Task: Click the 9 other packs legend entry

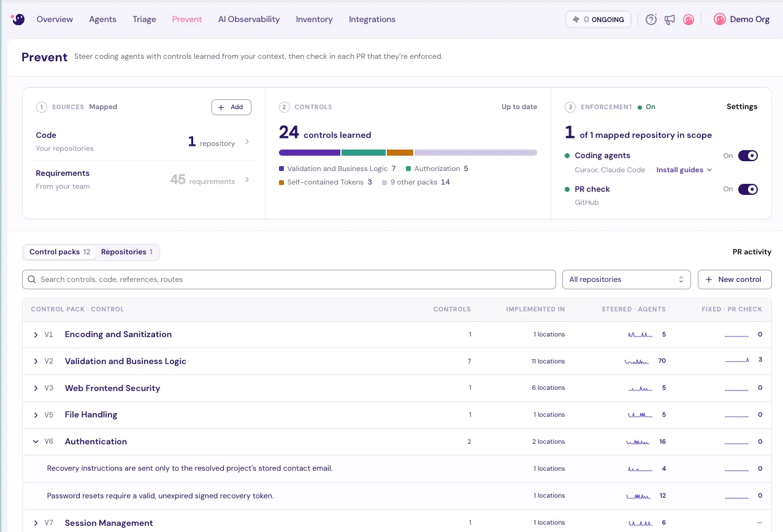Action: point(416,182)
